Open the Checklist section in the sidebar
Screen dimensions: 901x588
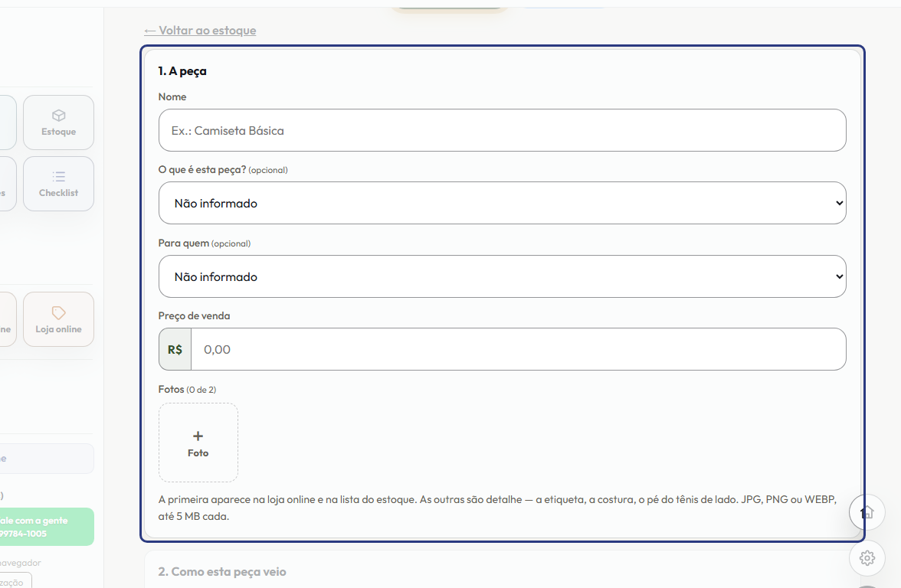tap(58, 184)
